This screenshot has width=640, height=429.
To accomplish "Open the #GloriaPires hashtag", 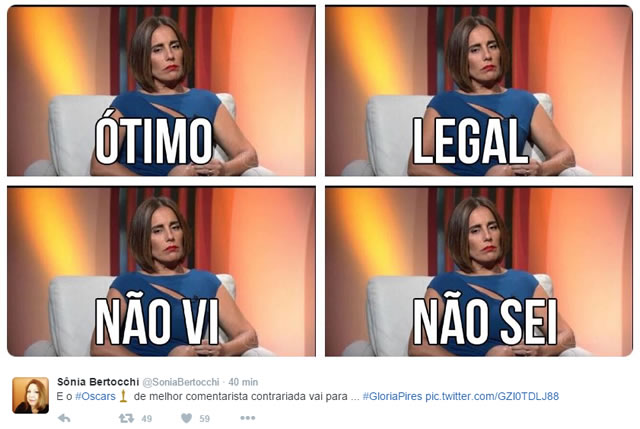I will pyautogui.click(x=392, y=396).
